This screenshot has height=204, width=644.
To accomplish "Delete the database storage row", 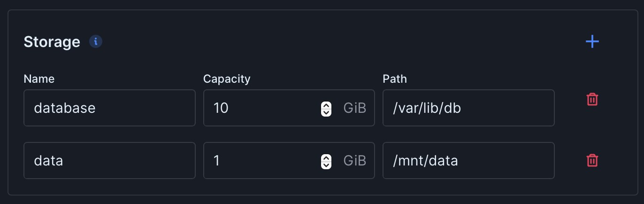I will tap(592, 99).
